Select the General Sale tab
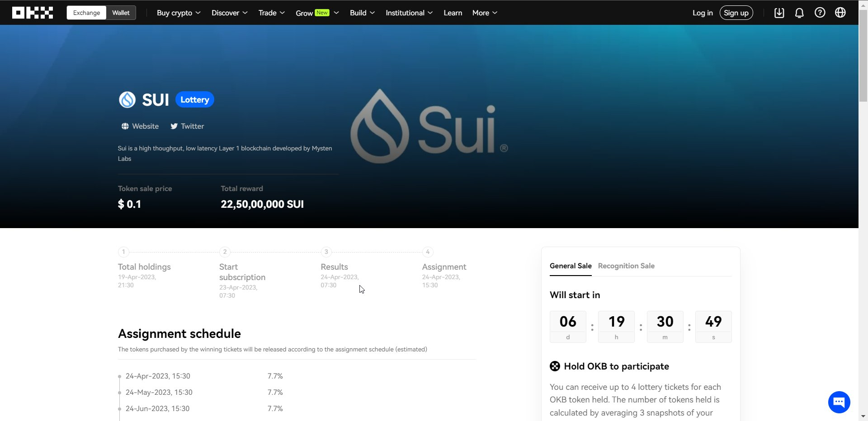This screenshot has width=868, height=421. 571,266
